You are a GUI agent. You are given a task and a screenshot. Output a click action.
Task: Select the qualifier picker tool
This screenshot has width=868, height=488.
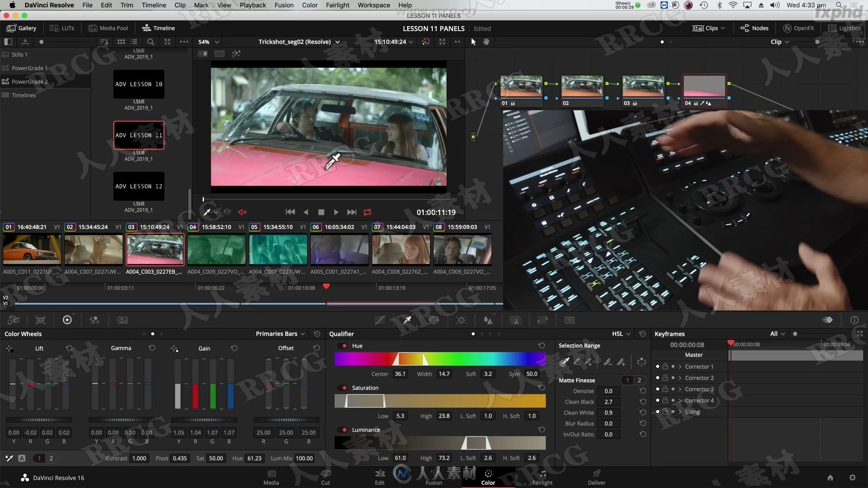pyautogui.click(x=565, y=361)
